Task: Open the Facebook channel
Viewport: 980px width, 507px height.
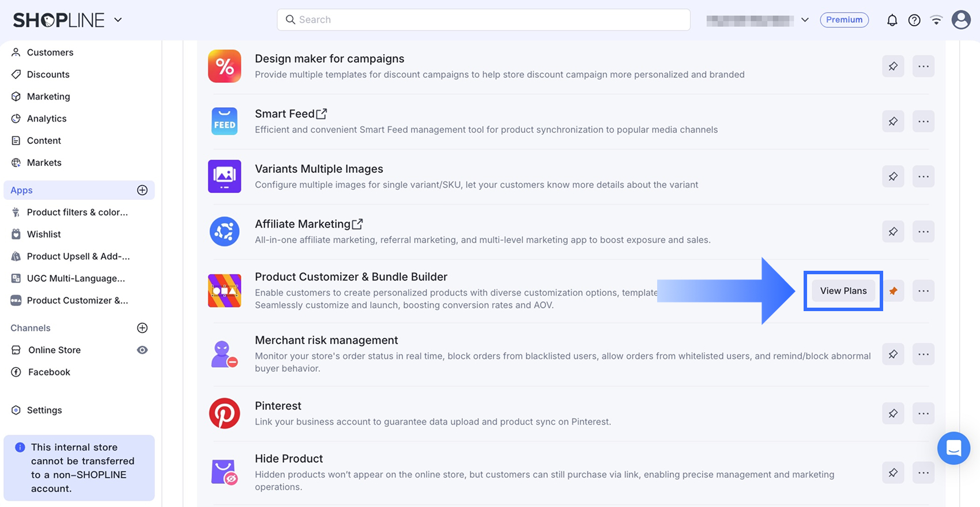Action: coord(49,372)
